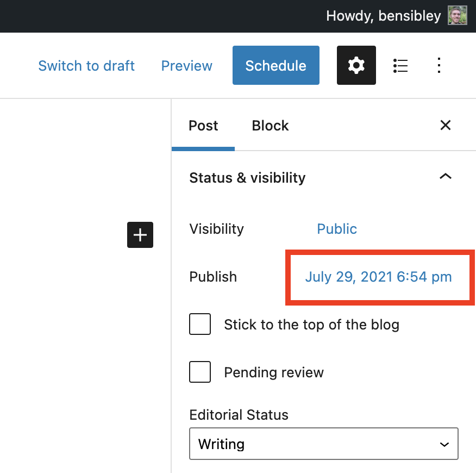The image size is (476, 473).
Task: Click the Visibility label
Action: pyautogui.click(x=216, y=229)
